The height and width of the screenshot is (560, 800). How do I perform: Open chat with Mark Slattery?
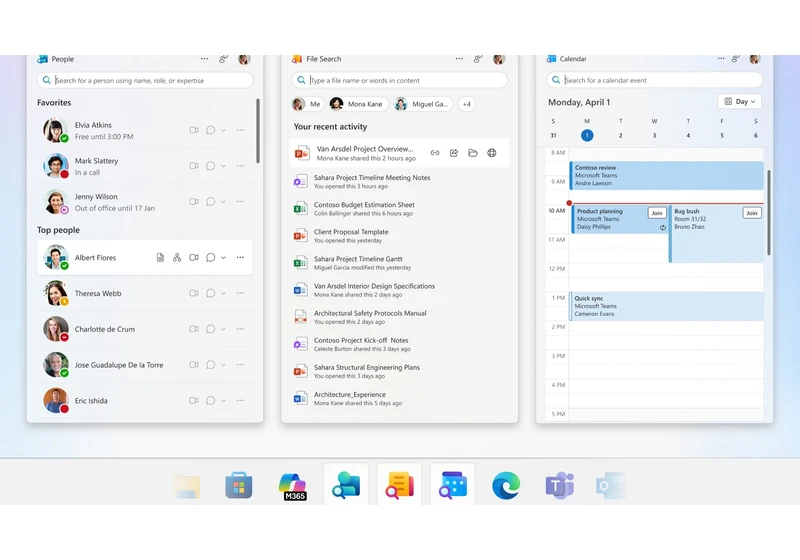pos(210,166)
